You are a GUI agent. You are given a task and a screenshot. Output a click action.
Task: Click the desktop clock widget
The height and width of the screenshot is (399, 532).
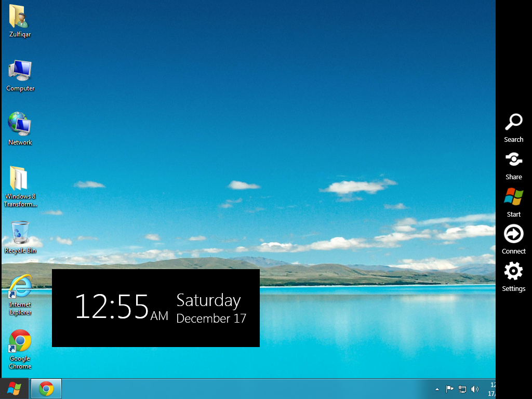tap(155, 308)
